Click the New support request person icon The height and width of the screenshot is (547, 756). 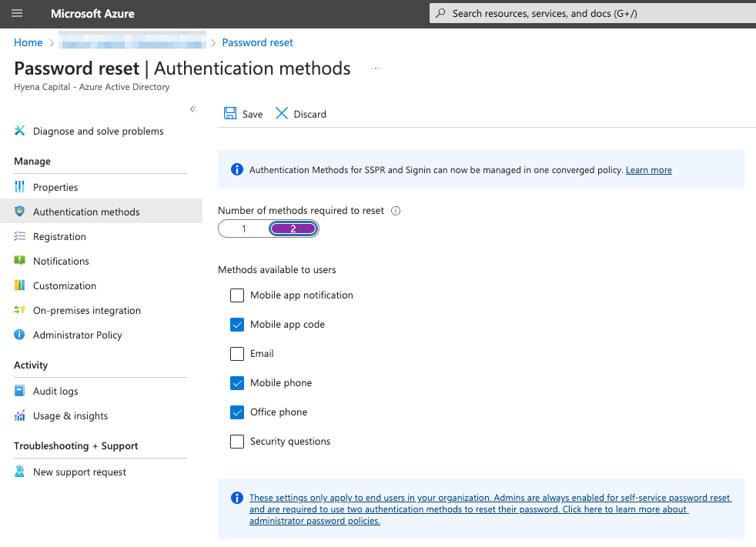click(19, 472)
